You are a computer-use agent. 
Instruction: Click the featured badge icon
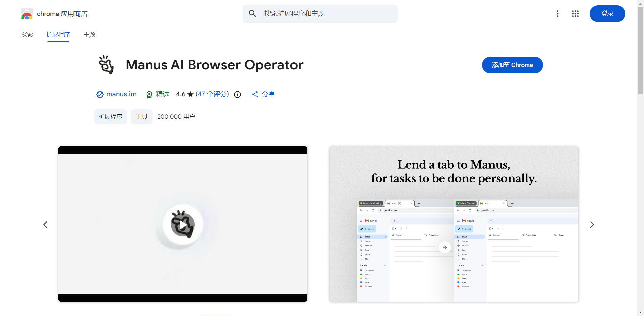(149, 95)
